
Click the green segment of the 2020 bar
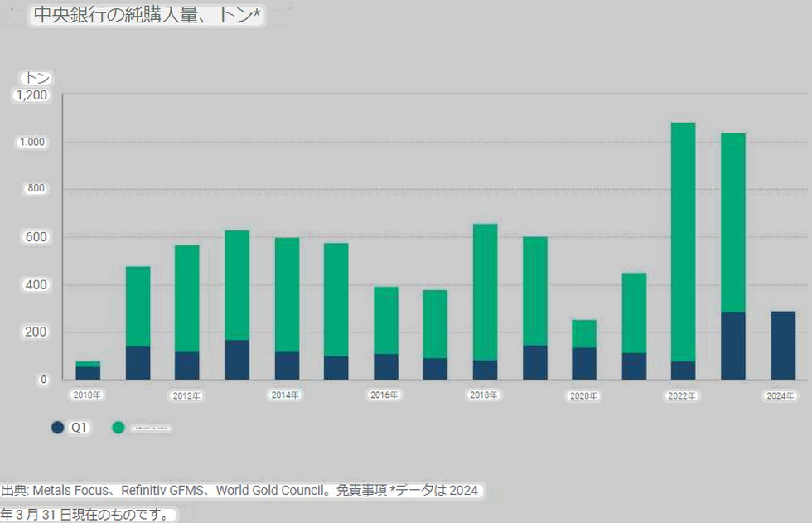click(x=583, y=333)
